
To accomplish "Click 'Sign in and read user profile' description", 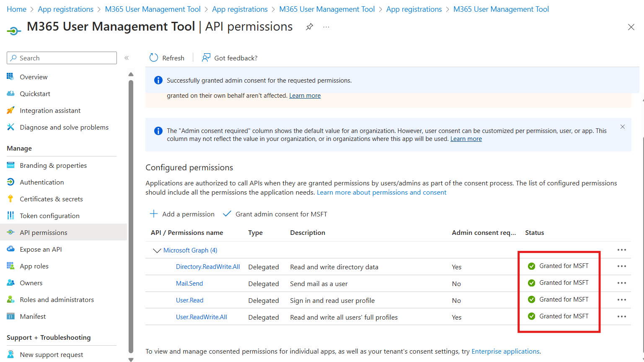I will [x=332, y=300].
